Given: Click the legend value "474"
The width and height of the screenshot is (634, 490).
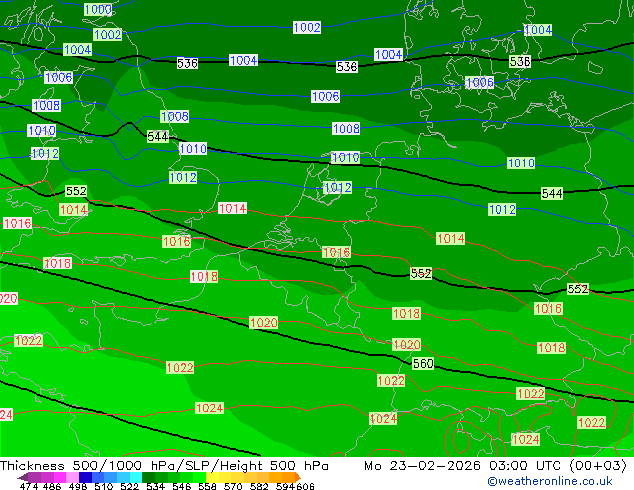Looking at the screenshot, I should click(x=29, y=486).
